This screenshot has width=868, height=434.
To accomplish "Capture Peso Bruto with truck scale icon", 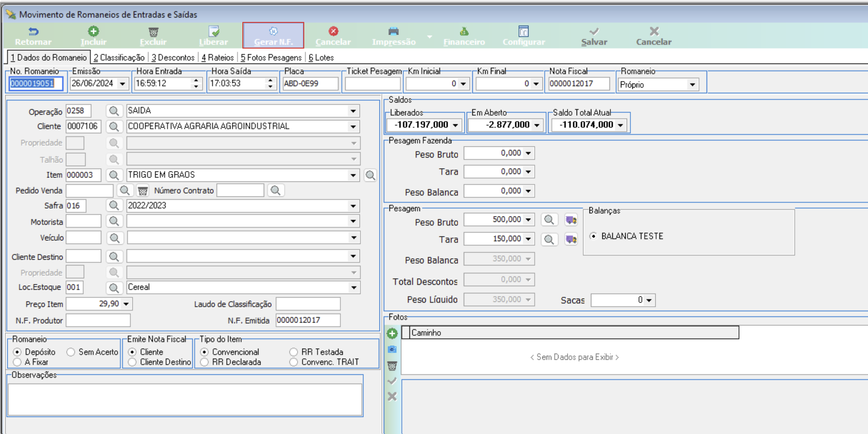I will (571, 220).
